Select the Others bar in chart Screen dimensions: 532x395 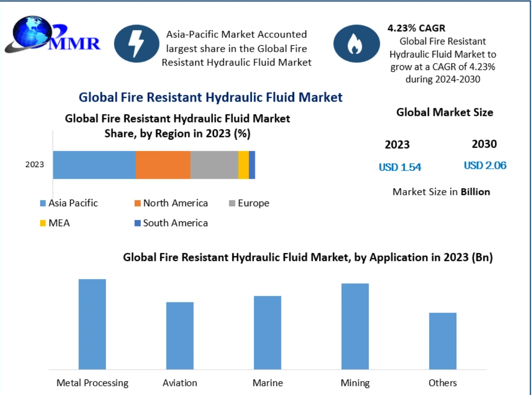[x=442, y=341]
